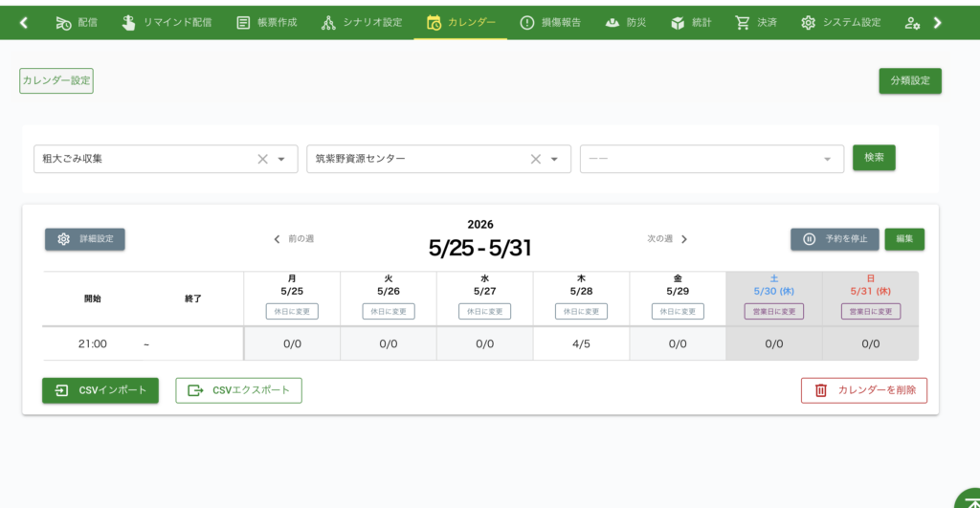Change 5/27 to holiday (休日に変更)
The image size is (980, 508).
tap(484, 312)
